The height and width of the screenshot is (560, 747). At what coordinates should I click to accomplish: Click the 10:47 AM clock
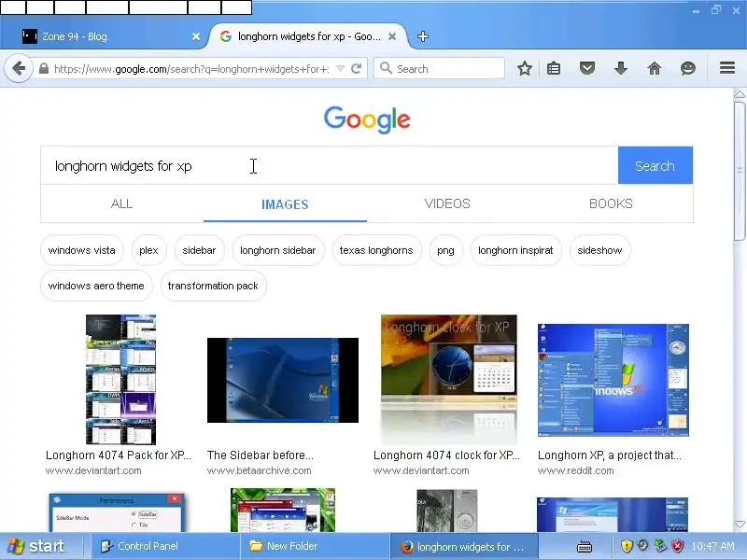click(x=712, y=546)
